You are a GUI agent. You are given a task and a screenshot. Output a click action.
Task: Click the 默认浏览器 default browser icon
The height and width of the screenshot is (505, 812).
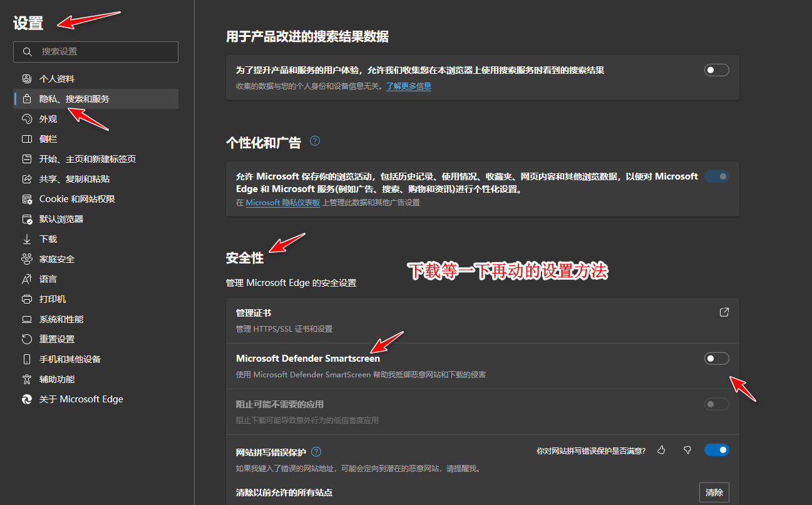[x=26, y=219]
